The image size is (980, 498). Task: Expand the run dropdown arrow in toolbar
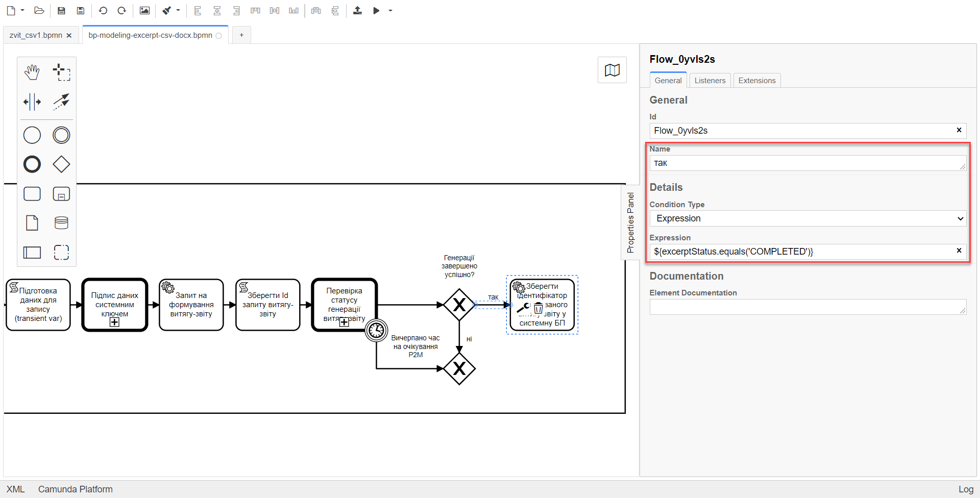[390, 11]
